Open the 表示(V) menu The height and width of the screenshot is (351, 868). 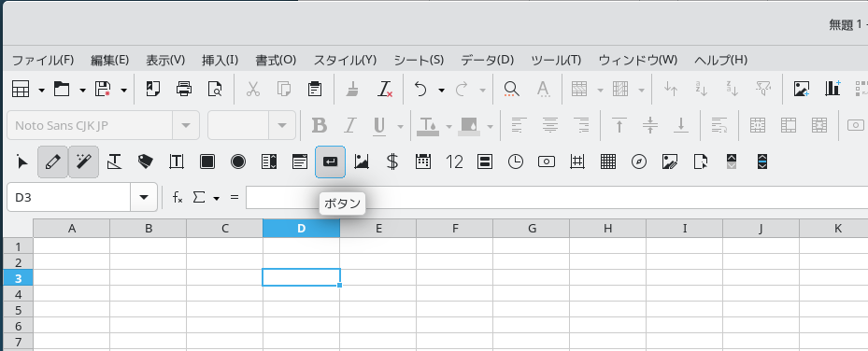coord(165,60)
